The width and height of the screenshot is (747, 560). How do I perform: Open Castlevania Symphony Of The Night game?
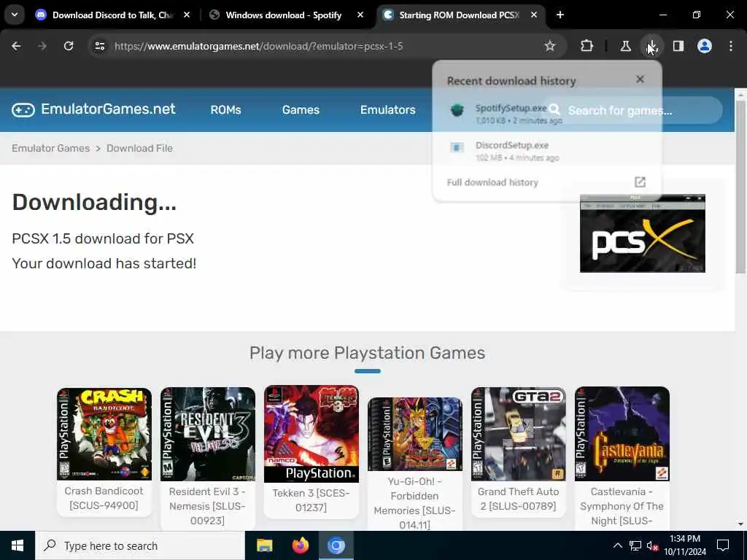coord(622,458)
